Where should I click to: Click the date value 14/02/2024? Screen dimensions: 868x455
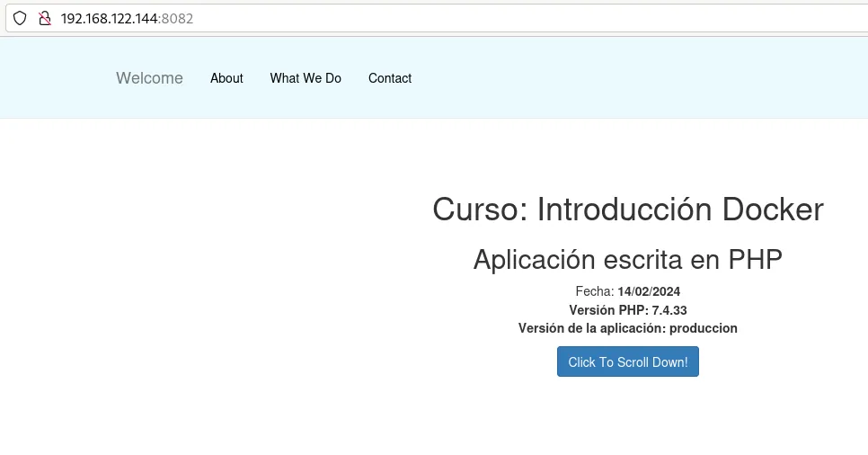(x=649, y=291)
